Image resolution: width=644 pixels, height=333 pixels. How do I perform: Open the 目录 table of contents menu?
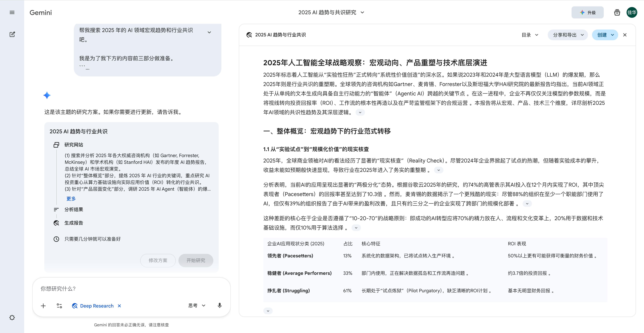coord(529,35)
